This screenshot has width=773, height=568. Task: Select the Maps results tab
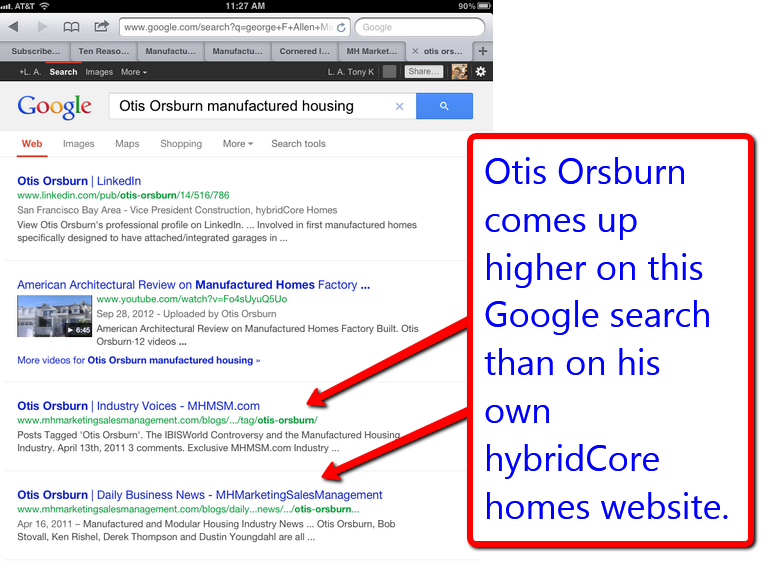127,144
